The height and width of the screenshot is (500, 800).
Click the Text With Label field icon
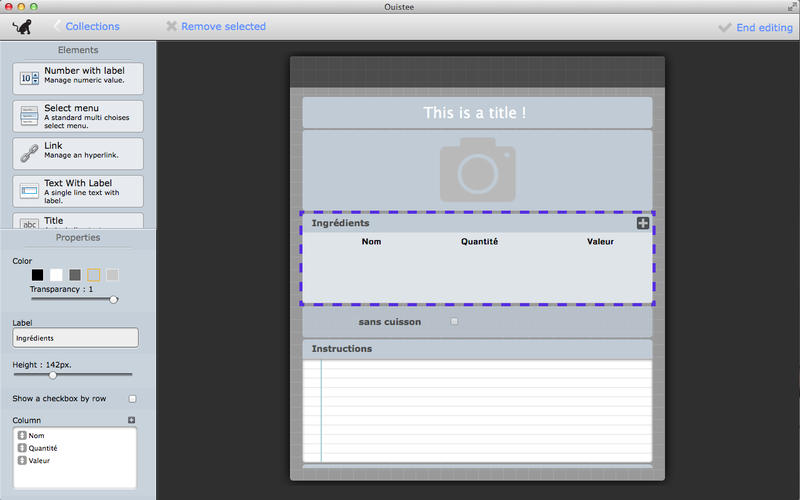point(29,191)
